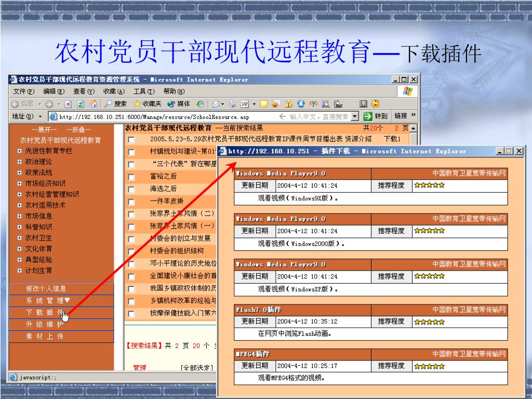532x399 pixels.
Task: Tick checkbox beside “三个代表”新在哪里 row
Action: [x=131, y=165]
